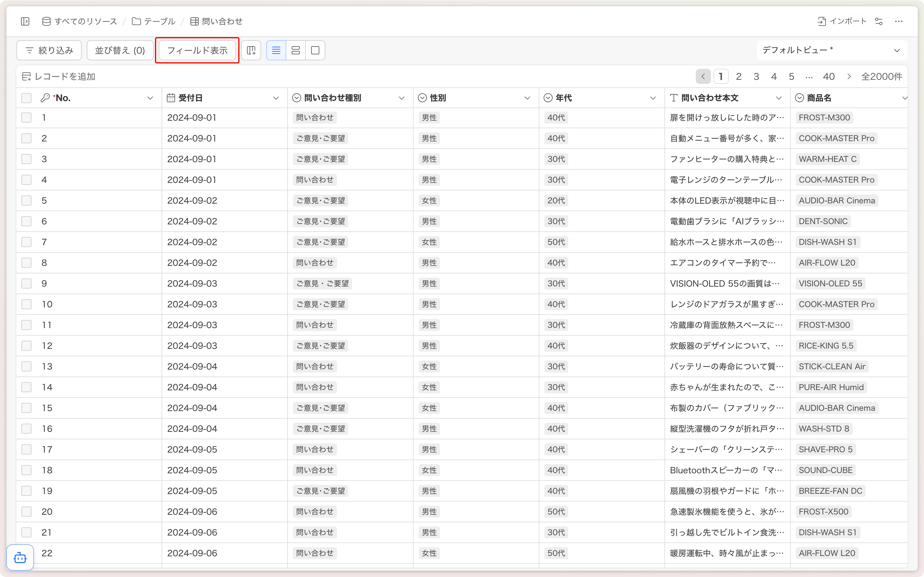Screen dimensions: 924x577
Task: Check the select-all header checkbox
Action: [x=26, y=98]
